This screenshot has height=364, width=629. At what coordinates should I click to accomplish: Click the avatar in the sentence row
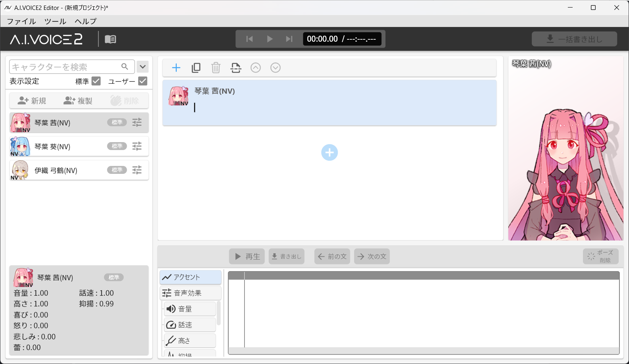pyautogui.click(x=179, y=96)
